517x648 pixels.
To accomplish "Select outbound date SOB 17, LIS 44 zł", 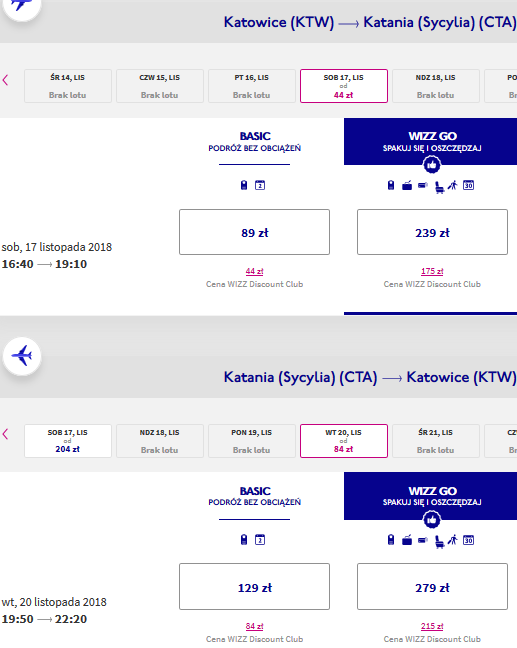I will (x=344, y=86).
